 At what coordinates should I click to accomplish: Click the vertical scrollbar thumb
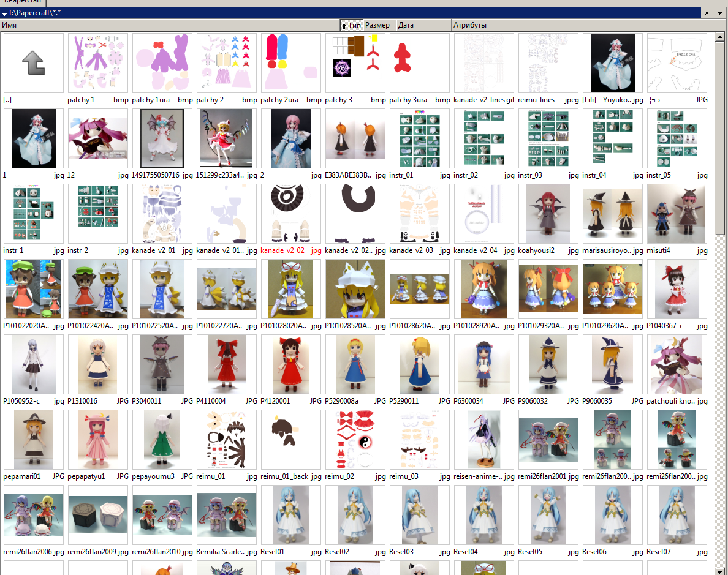(x=719, y=137)
